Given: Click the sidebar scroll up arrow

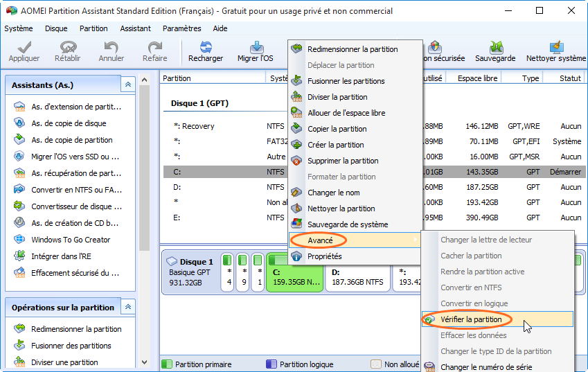Looking at the screenshot, I should pyautogui.click(x=144, y=80).
